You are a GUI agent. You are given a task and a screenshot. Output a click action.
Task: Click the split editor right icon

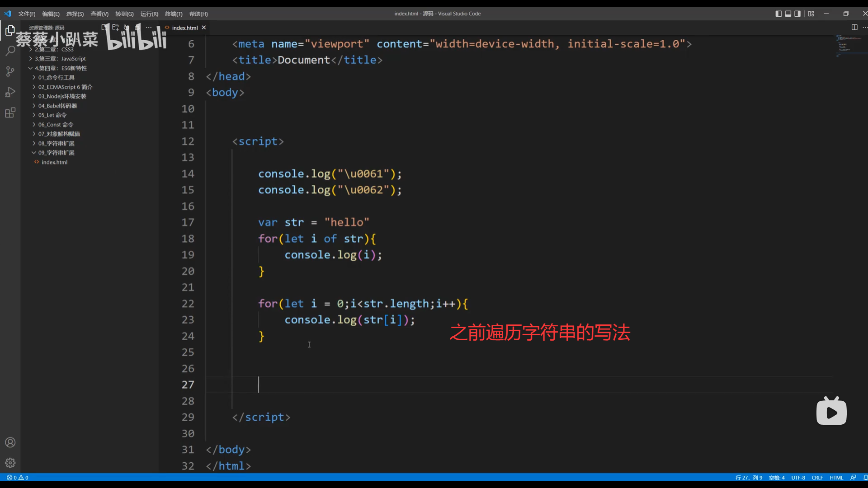click(854, 28)
